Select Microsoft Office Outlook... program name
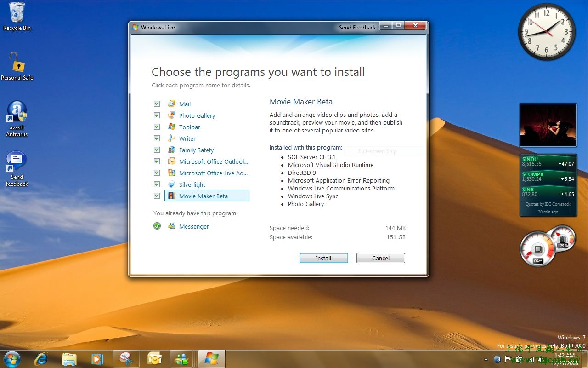This screenshot has height=368, width=588. point(214,161)
